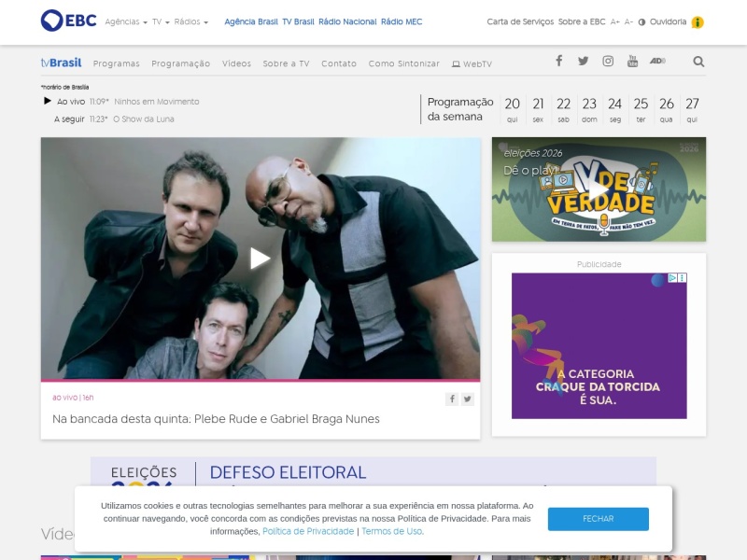
Task: Expand the Rádios dropdown
Action: pyautogui.click(x=191, y=21)
